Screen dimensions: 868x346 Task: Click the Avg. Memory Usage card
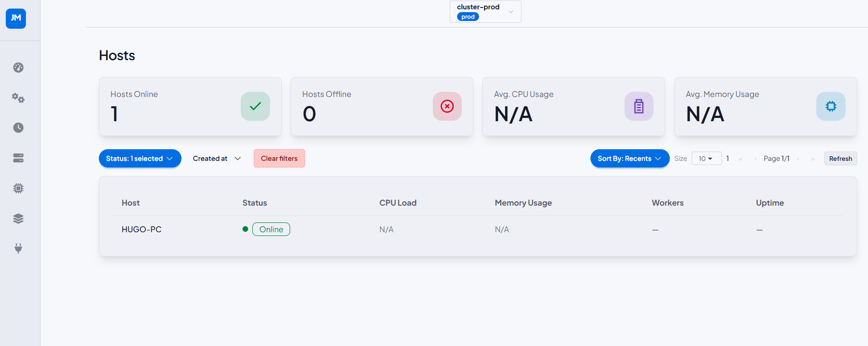point(766,107)
